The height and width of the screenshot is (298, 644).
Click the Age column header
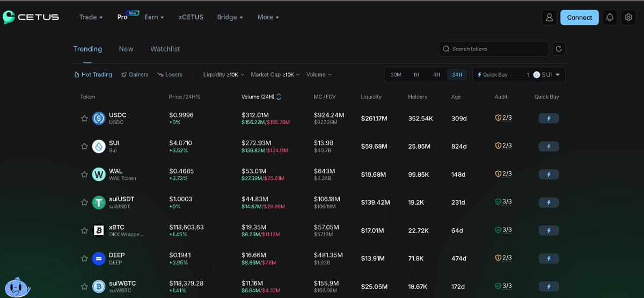(456, 97)
